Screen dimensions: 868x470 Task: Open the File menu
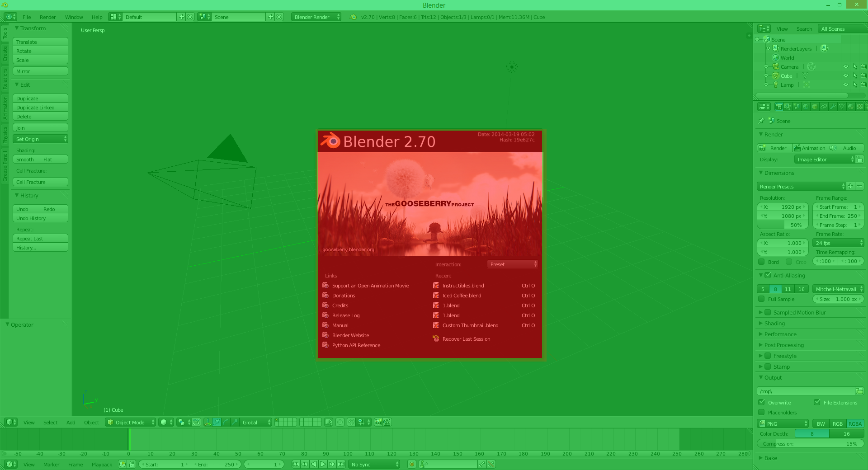(x=27, y=17)
